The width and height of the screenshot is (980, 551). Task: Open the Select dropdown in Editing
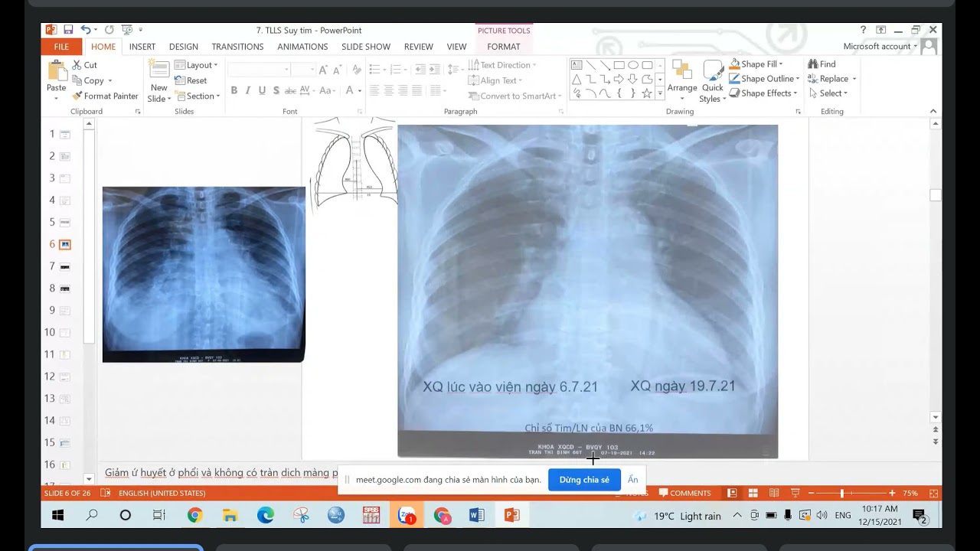tap(828, 93)
